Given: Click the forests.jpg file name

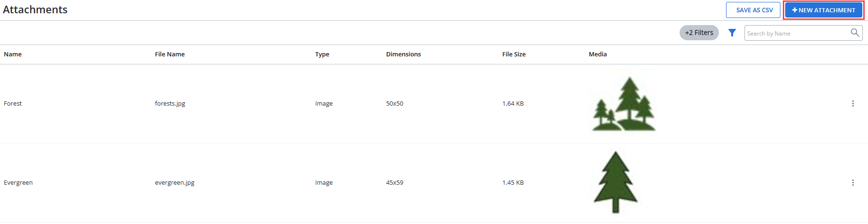Looking at the screenshot, I should click(x=170, y=104).
